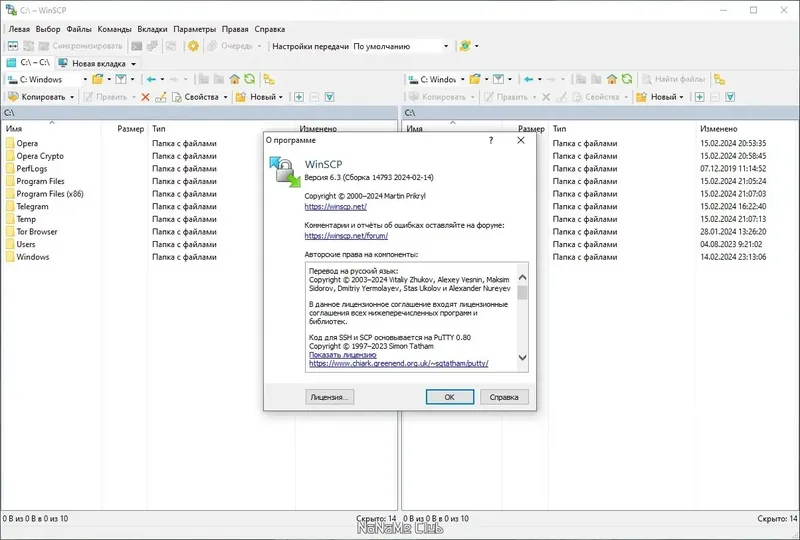Open the PuTTY chiark.greenend.org.uk link
This screenshot has height=540, width=800.
coord(398,363)
